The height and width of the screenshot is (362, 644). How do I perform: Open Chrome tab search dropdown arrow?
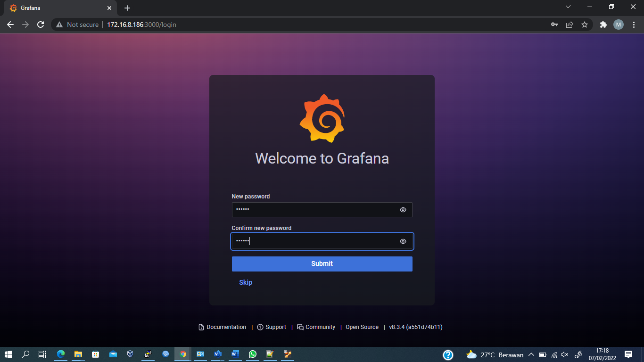(x=568, y=7)
